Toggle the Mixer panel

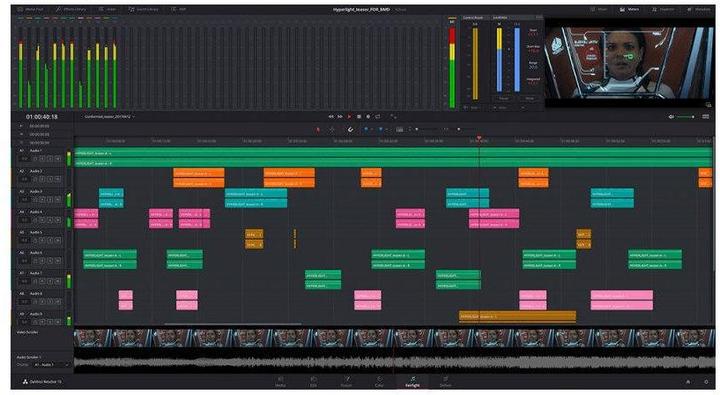point(600,9)
